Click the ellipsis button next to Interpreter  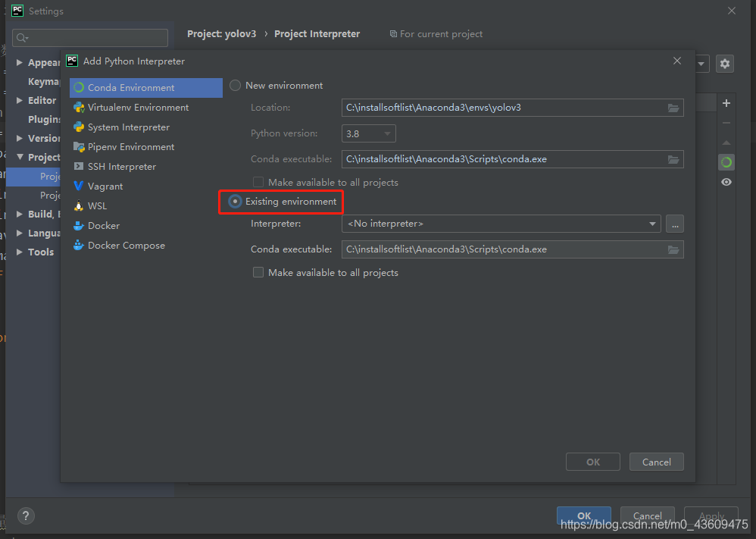[x=675, y=224]
